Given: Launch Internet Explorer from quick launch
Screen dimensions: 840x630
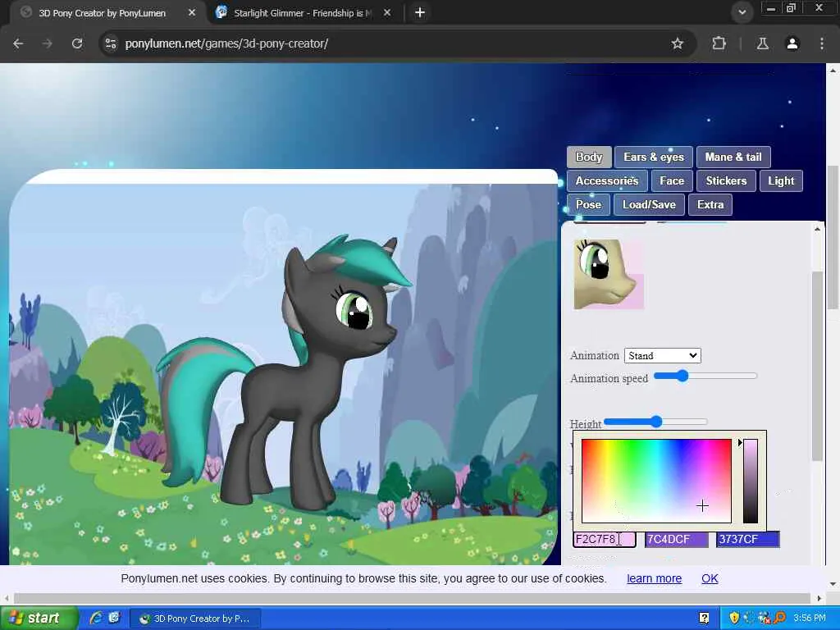Looking at the screenshot, I should 97,619.
